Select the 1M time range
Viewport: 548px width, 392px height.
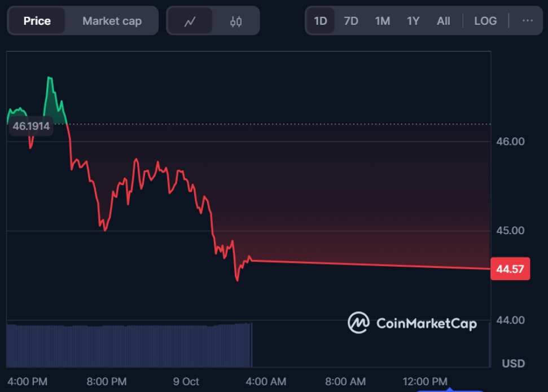point(383,21)
